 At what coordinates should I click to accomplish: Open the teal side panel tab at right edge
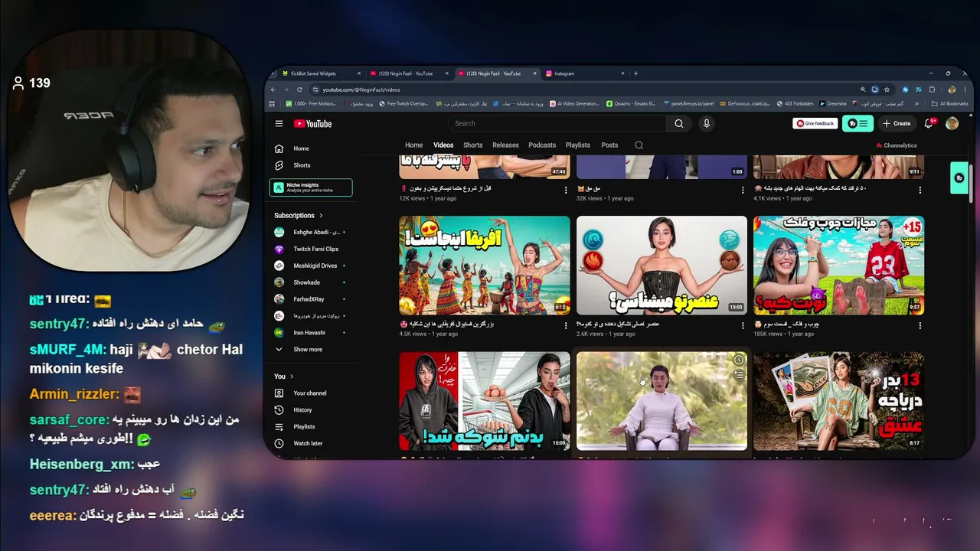959,178
